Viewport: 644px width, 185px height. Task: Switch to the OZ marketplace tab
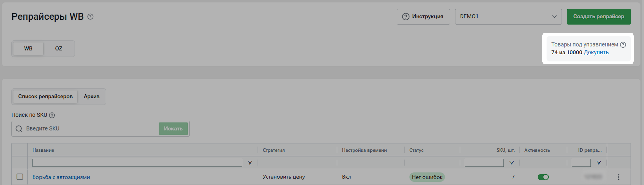click(58, 49)
